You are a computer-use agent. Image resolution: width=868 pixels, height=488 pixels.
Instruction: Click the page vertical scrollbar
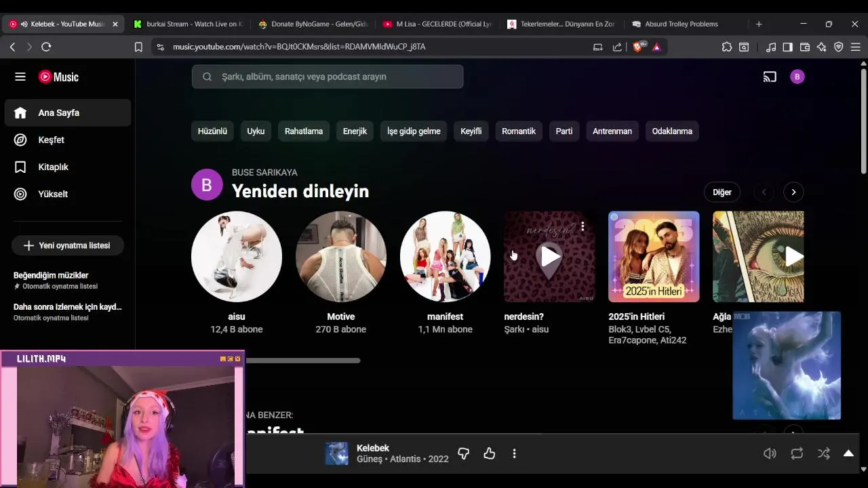click(x=863, y=121)
